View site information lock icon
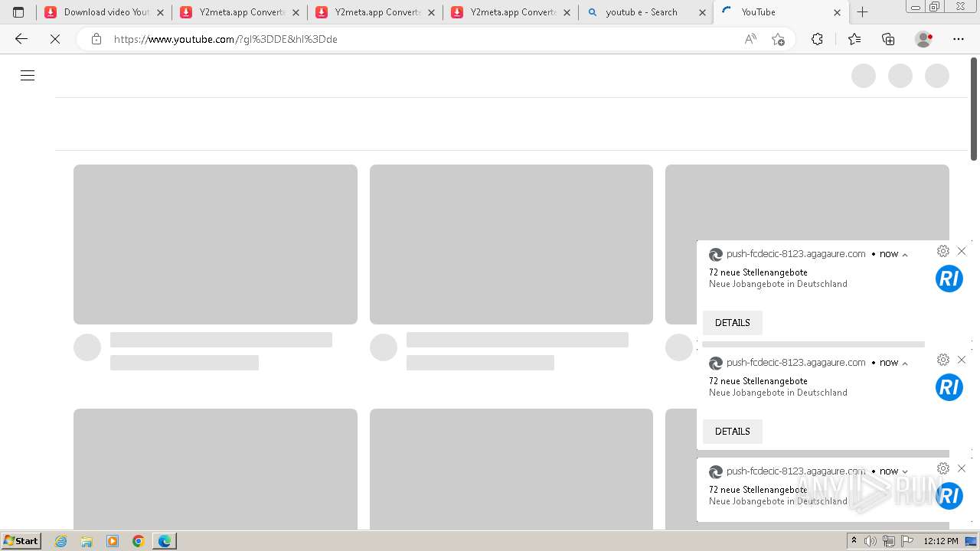 point(96,39)
